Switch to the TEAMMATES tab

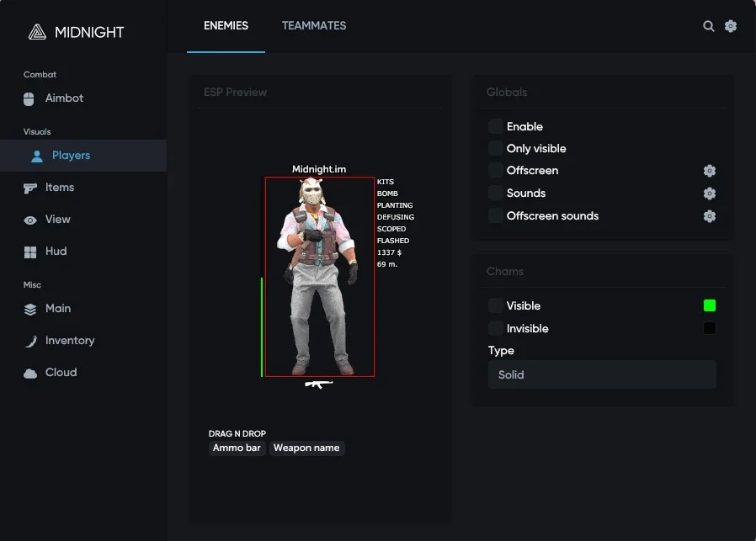coord(314,25)
